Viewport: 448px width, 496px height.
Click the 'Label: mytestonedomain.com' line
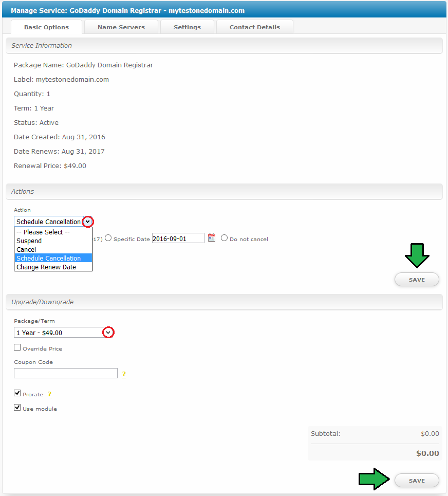click(x=61, y=79)
